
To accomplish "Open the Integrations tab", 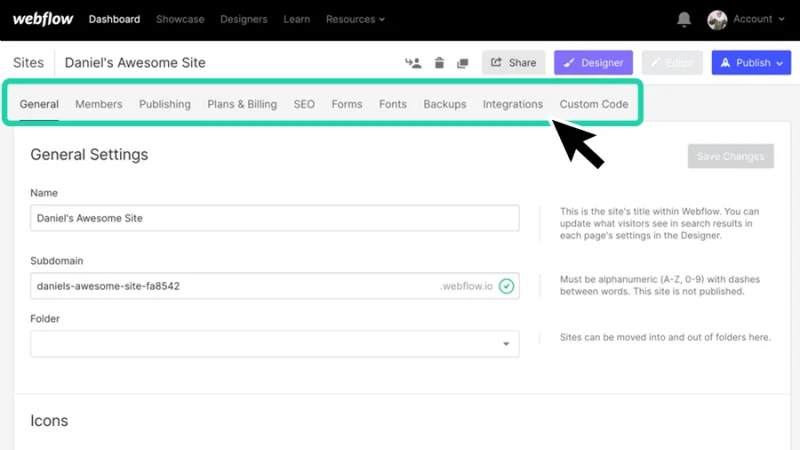I will [x=513, y=104].
